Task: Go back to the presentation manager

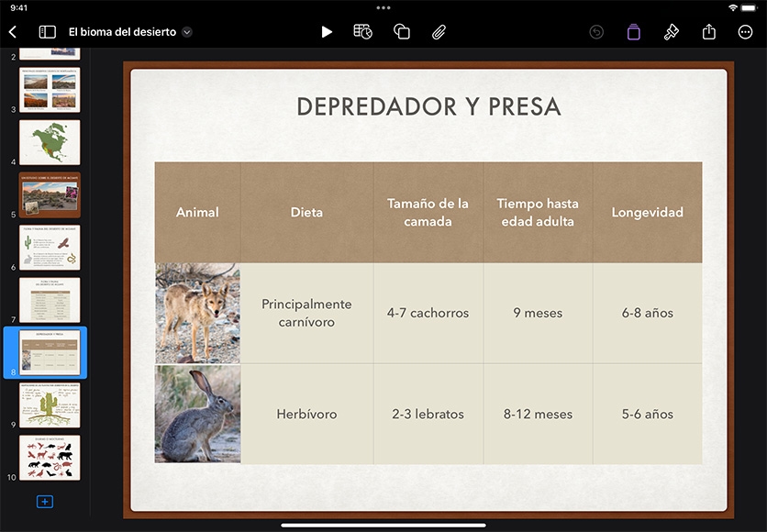Action: (x=13, y=32)
